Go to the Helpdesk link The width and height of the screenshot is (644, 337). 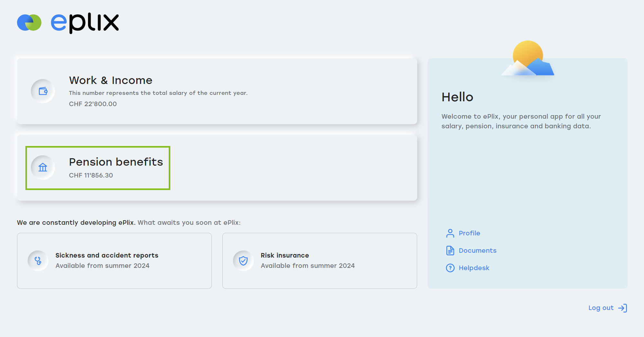click(474, 268)
